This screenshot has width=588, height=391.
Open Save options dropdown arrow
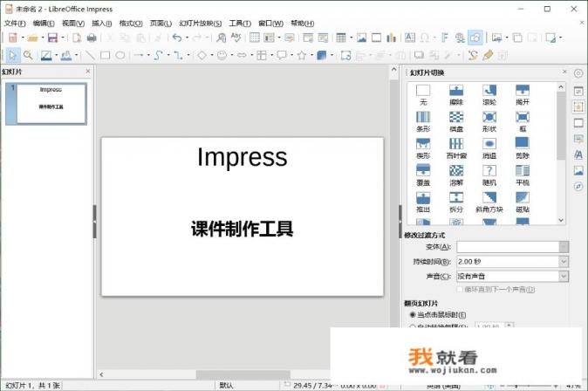point(62,38)
